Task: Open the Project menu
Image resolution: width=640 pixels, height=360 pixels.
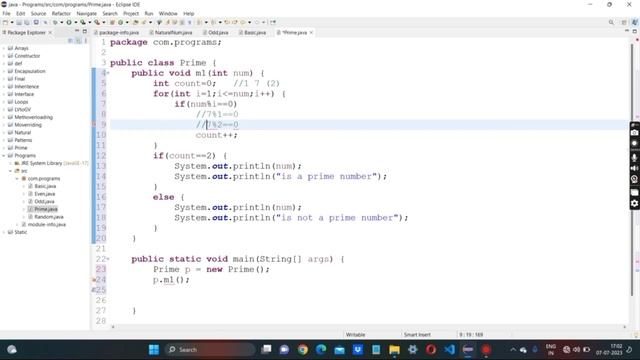Action: click(131, 13)
